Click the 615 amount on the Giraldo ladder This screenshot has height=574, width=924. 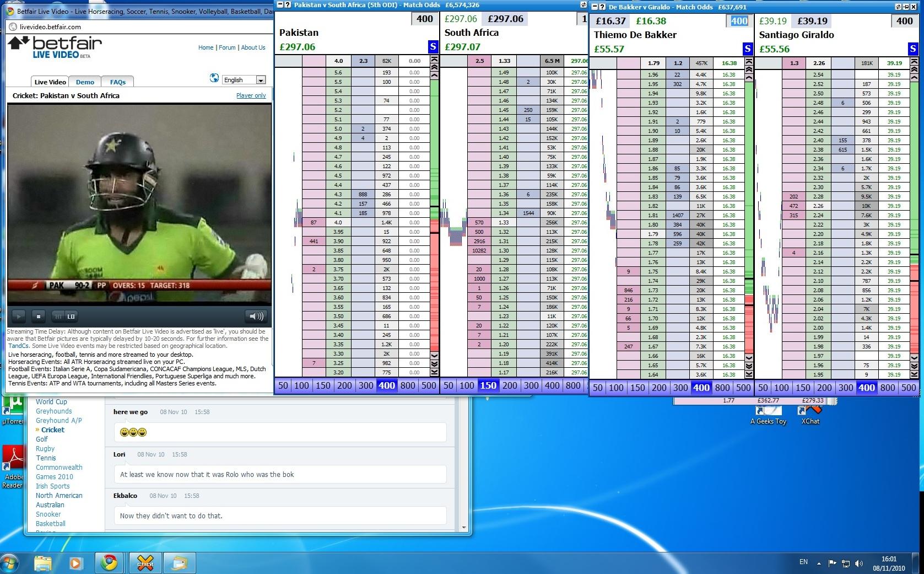pos(842,150)
